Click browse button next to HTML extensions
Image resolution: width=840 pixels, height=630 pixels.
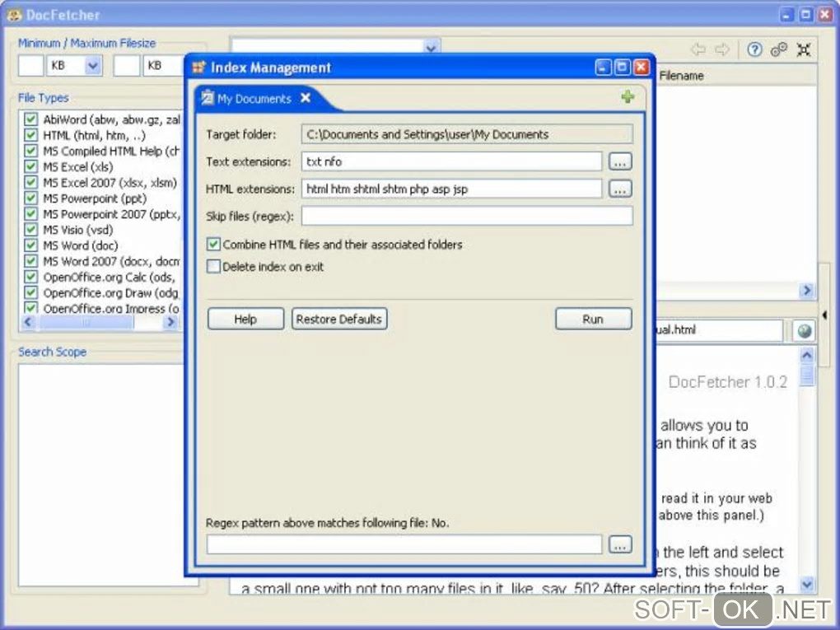click(x=620, y=189)
